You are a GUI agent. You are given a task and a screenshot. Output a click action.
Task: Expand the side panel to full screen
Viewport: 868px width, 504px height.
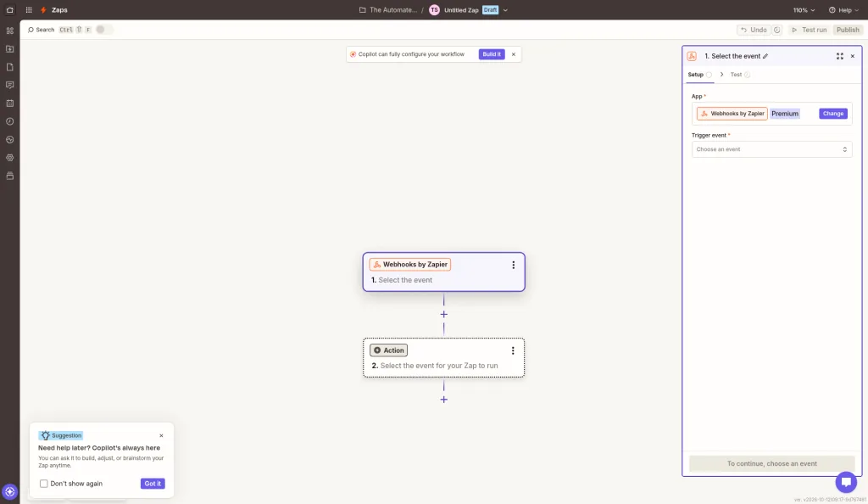(x=840, y=56)
